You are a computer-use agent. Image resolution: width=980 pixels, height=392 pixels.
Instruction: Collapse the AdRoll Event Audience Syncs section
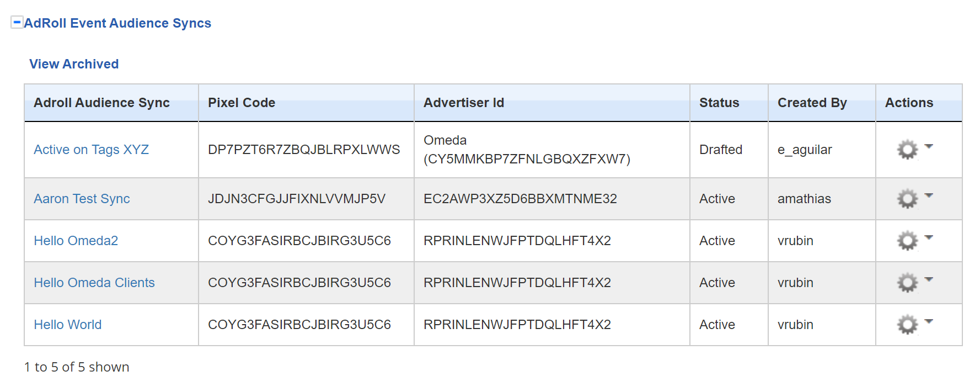[x=17, y=23]
